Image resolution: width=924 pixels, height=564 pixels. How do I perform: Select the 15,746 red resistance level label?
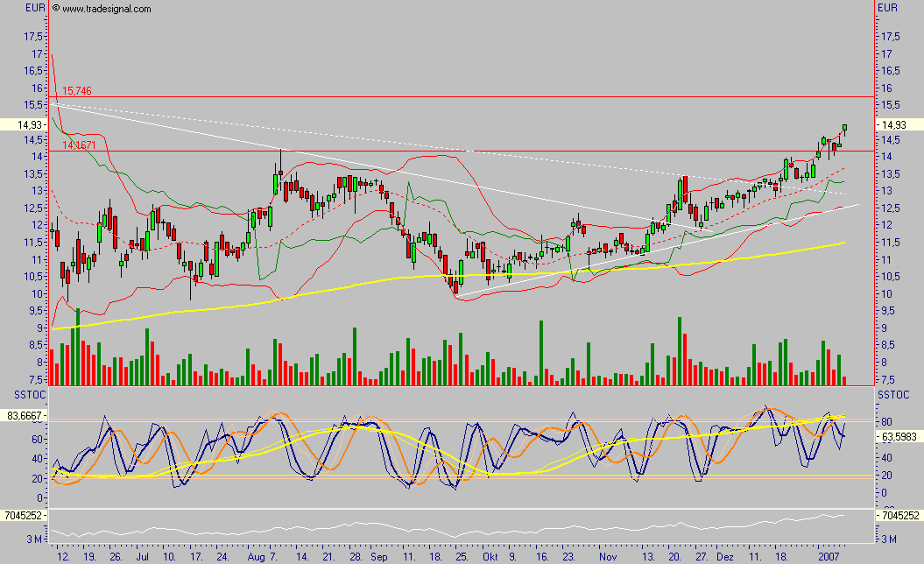pyautogui.click(x=76, y=91)
